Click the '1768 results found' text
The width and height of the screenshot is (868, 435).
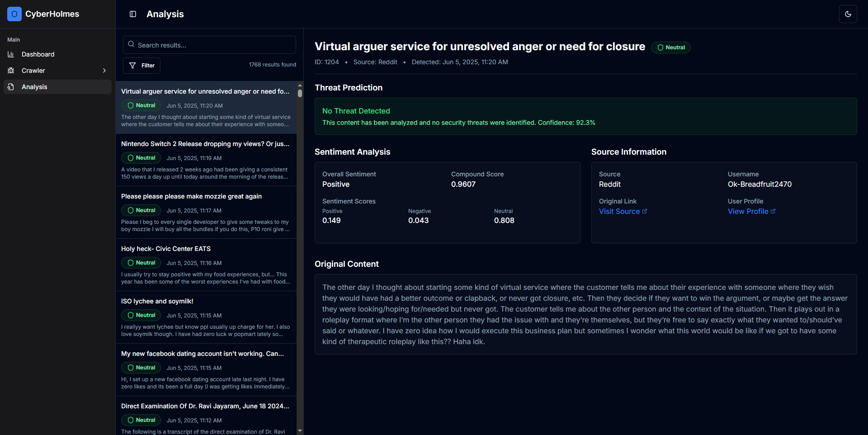273,65
